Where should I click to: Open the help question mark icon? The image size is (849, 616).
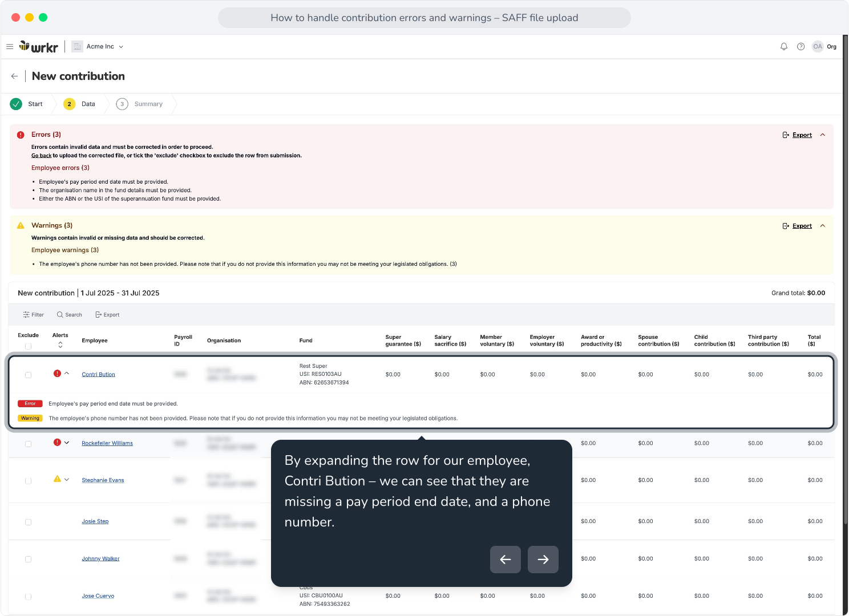pyautogui.click(x=801, y=47)
